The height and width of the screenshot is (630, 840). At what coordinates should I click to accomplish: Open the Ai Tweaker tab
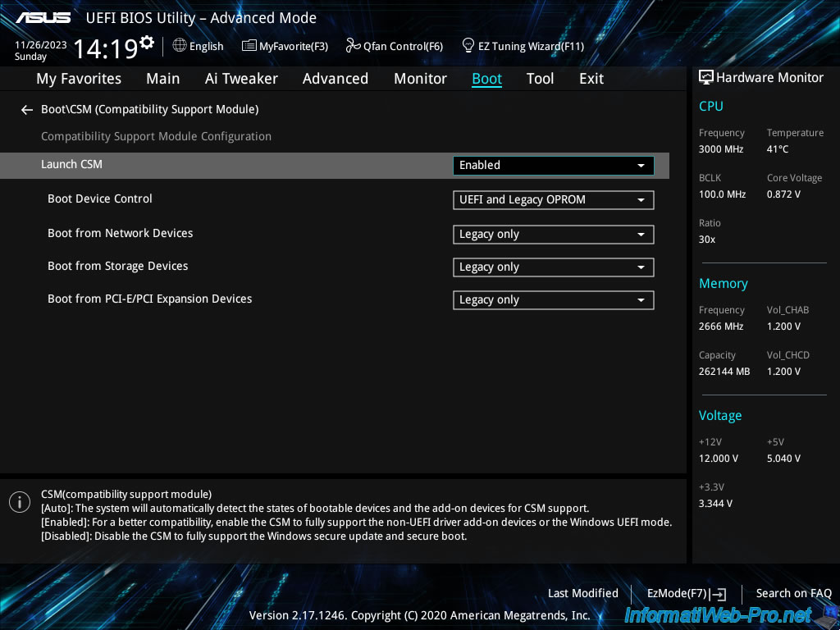tap(241, 79)
